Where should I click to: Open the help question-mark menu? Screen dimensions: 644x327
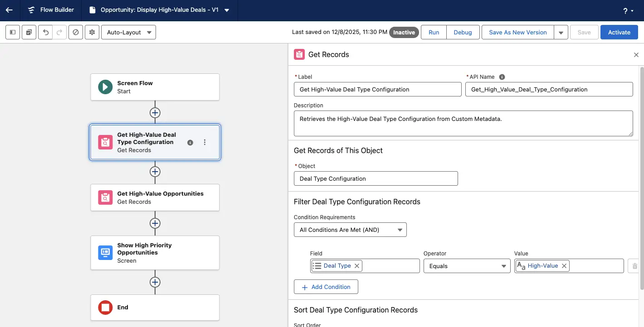point(628,11)
